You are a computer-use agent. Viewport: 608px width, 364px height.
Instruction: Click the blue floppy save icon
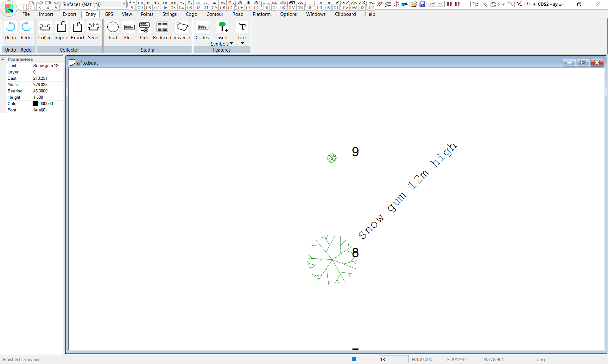422,4
